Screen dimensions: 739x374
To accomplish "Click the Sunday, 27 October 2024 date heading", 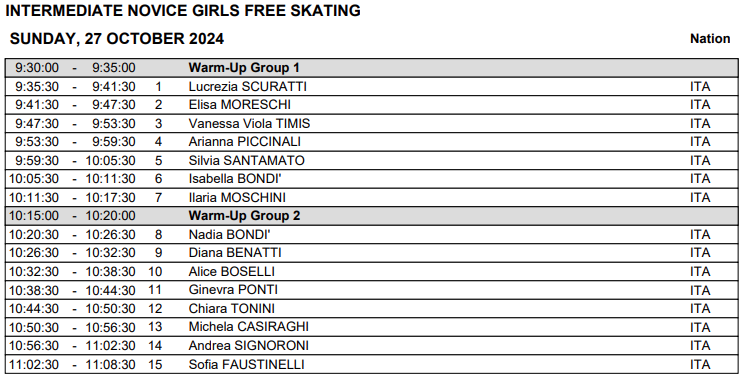I will [117, 39].
